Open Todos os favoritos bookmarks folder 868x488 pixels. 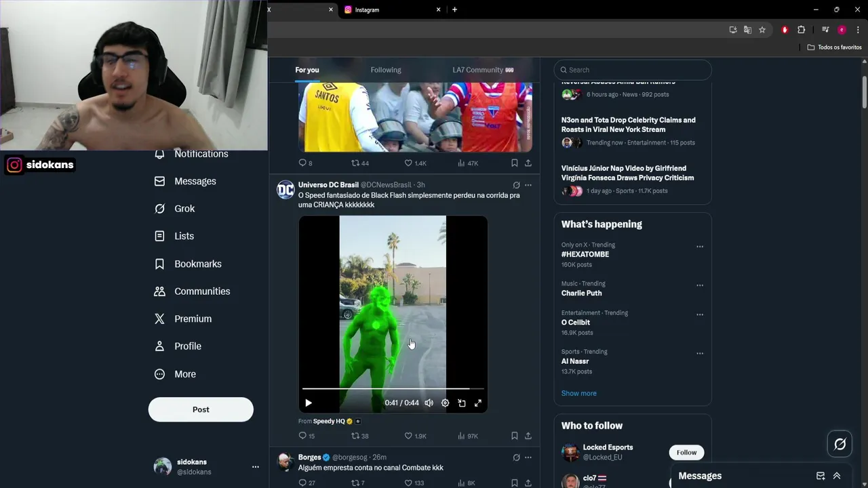point(834,47)
